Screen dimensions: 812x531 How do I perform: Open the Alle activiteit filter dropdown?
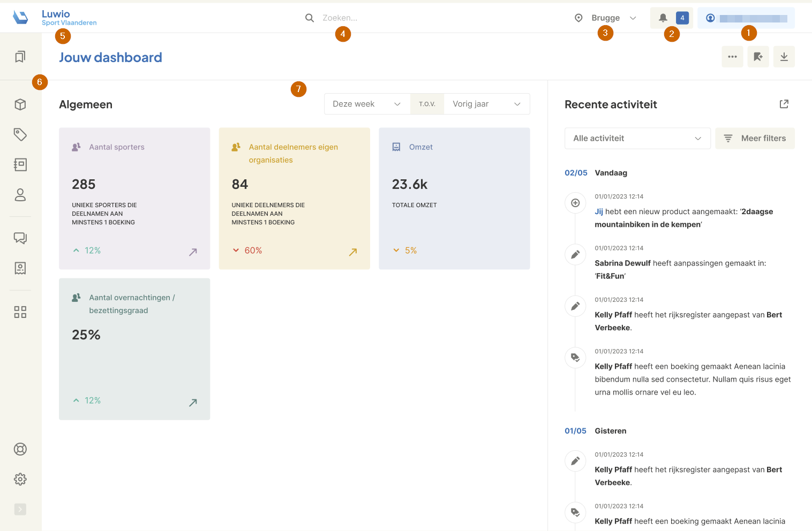click(x=637, y=138)
